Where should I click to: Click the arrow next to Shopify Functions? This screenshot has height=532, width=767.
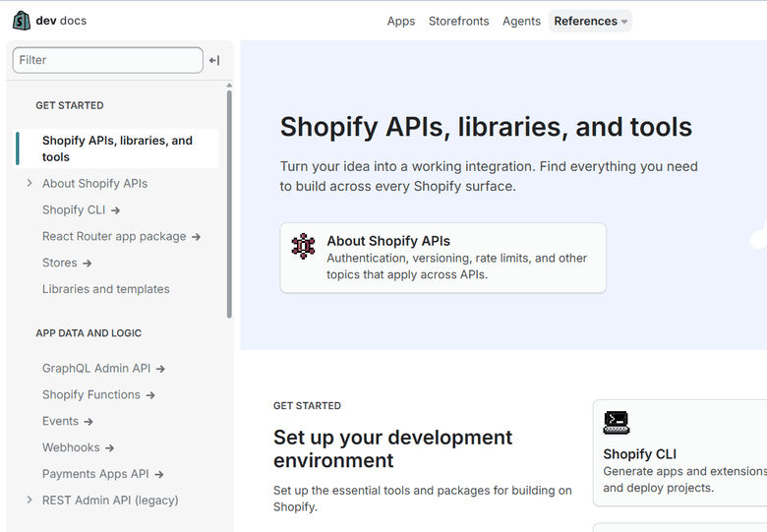pos(150,395)
